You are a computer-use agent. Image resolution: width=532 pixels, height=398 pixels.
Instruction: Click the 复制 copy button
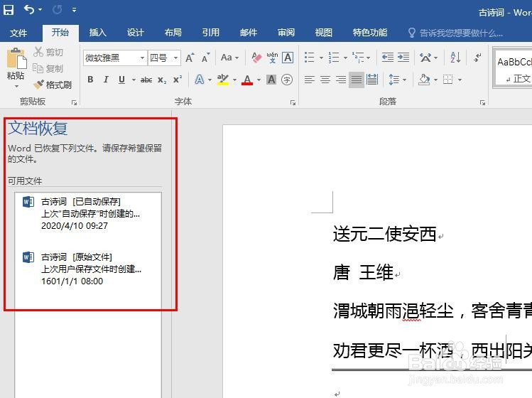point(48,68)
